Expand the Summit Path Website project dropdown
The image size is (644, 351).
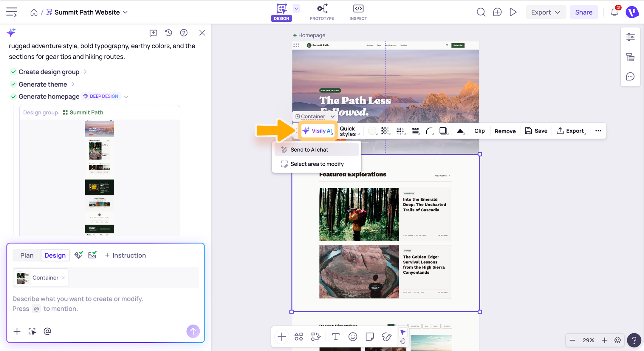126,12
